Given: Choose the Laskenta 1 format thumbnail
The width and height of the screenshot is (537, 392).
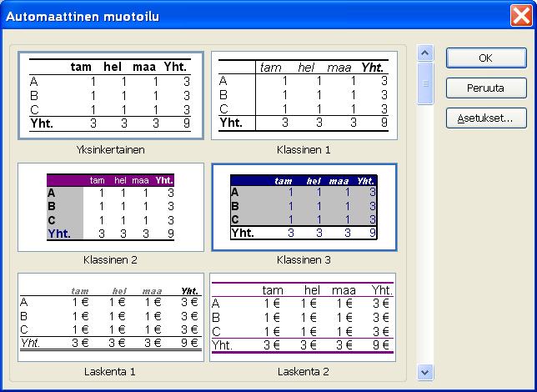Looking at the screenshot, I should click(111, 317).
